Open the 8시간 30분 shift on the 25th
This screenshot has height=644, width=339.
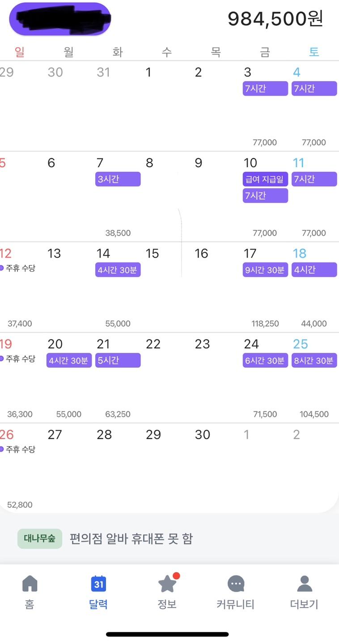314,360
